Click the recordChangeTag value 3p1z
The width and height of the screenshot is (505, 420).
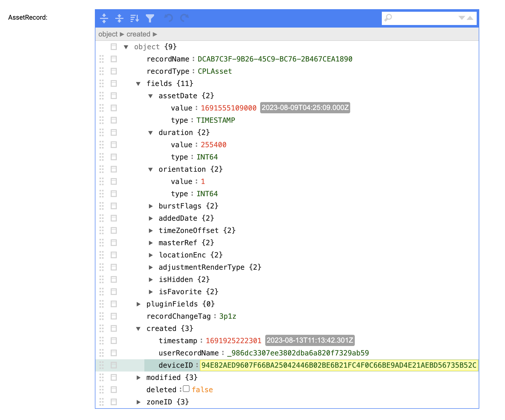tap(228, 316)
